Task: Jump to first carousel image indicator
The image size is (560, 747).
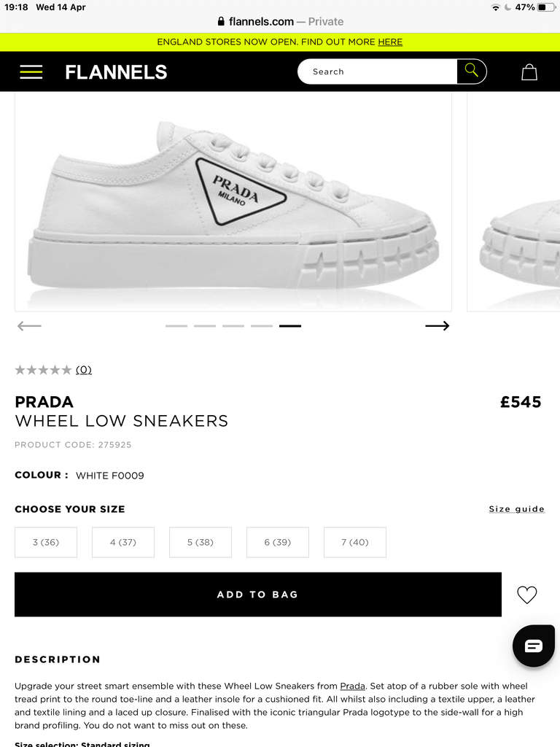Action: click(x=176, y=326)
